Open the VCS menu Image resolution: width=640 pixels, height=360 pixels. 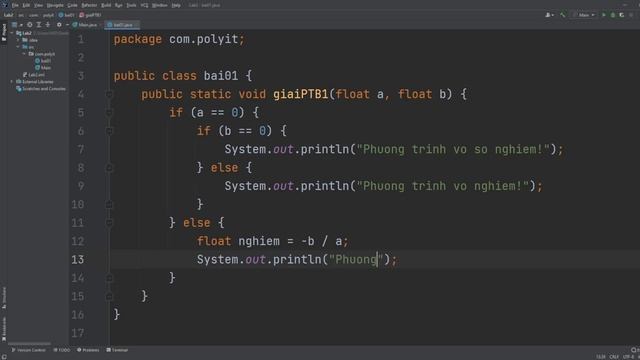point(144,5)
